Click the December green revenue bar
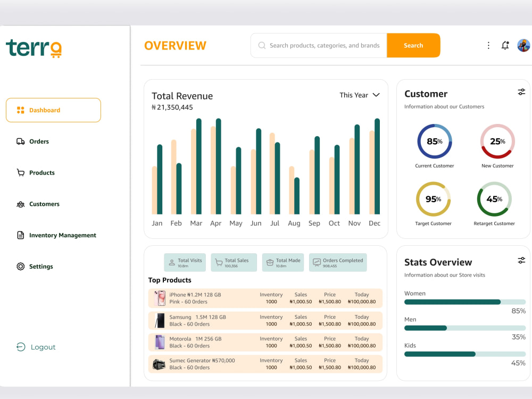 pyautogui.click(x=377, y=166)
